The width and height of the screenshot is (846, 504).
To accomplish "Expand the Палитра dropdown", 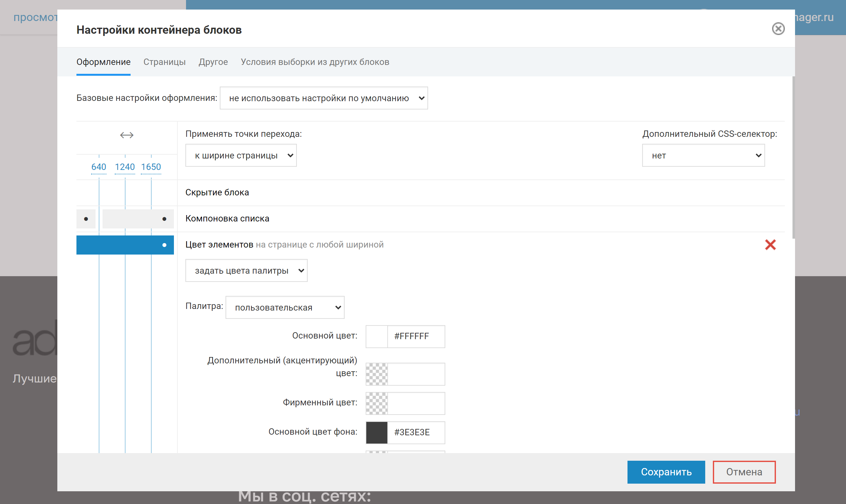I will 284,307.
